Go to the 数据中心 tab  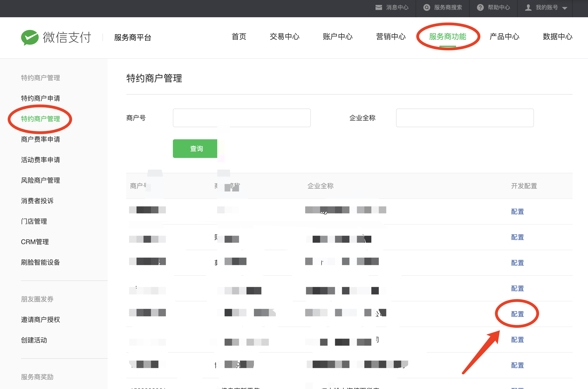pyautogui.click(x=557, y=37)
